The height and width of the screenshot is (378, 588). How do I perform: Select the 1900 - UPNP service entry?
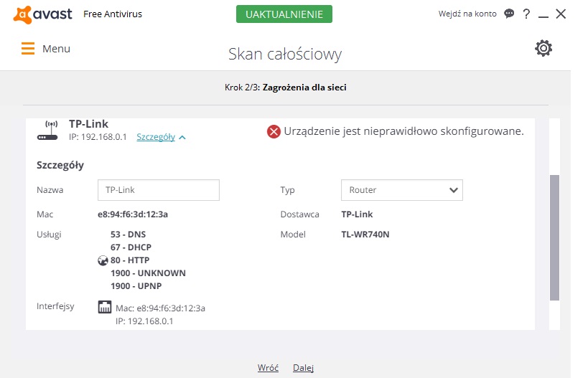136,286
